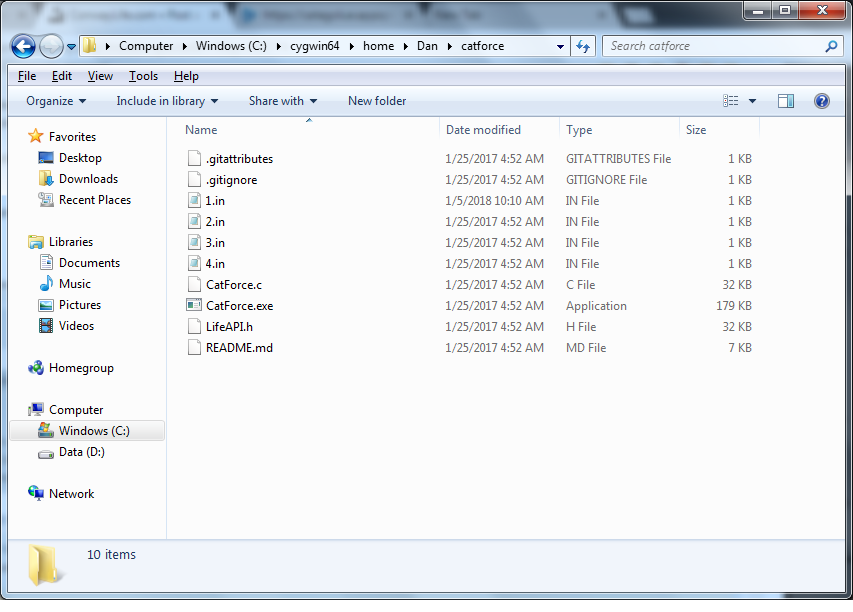
Task: Go back with the Back arrow button
Action: pos(23,47)
